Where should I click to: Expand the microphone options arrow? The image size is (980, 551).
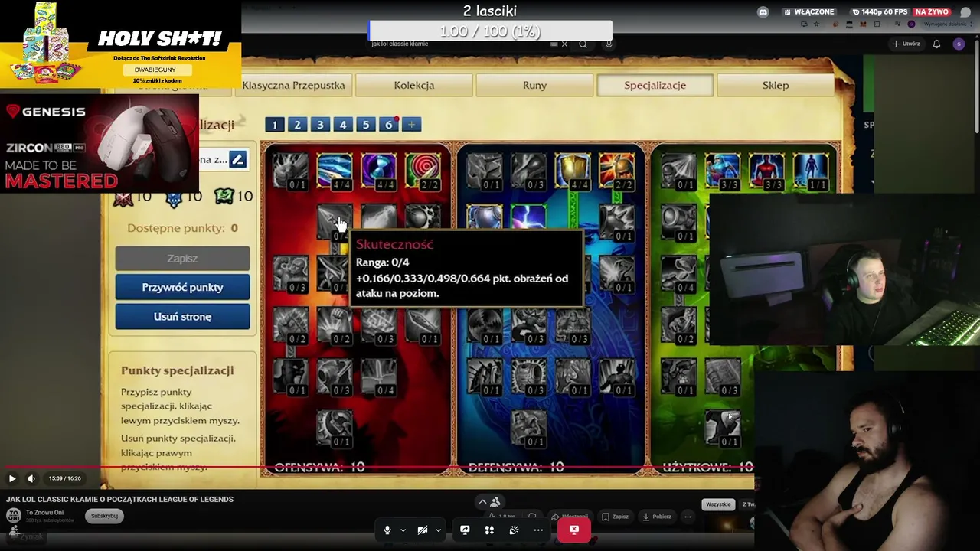(403, 530)
